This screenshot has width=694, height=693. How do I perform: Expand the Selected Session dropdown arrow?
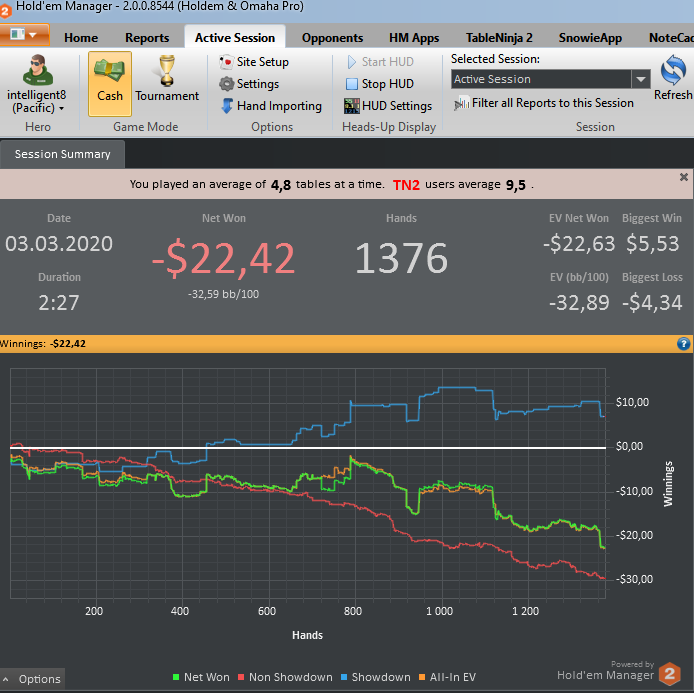pyautogui.click(x=640, y=79)
